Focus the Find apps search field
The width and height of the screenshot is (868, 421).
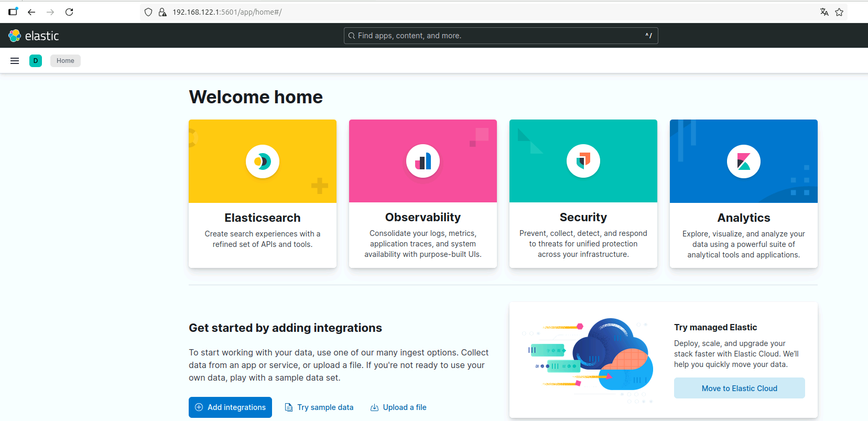click(501, 36)
